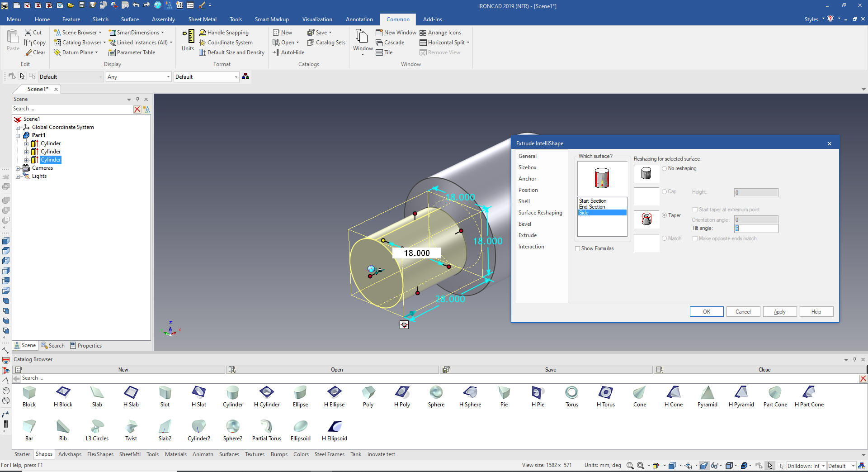Select the Twist shape icon
This screenshot has width=868, height=472.
click(131, 427)
